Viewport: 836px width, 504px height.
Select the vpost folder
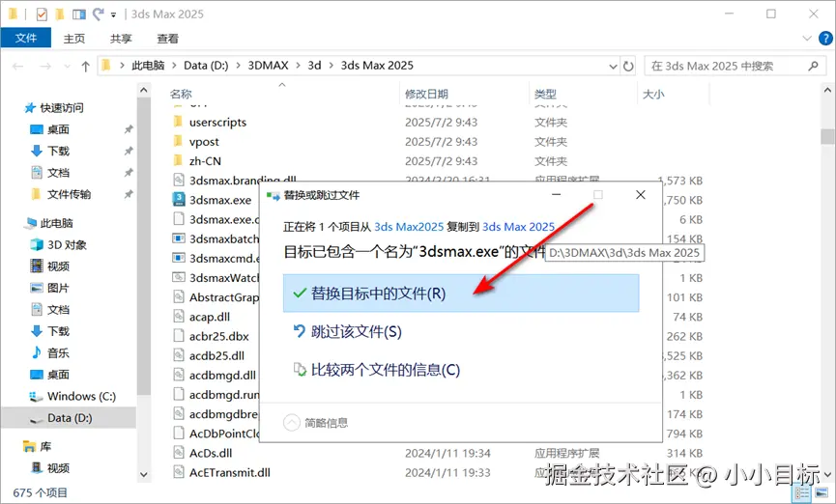[x=204, y=142]
